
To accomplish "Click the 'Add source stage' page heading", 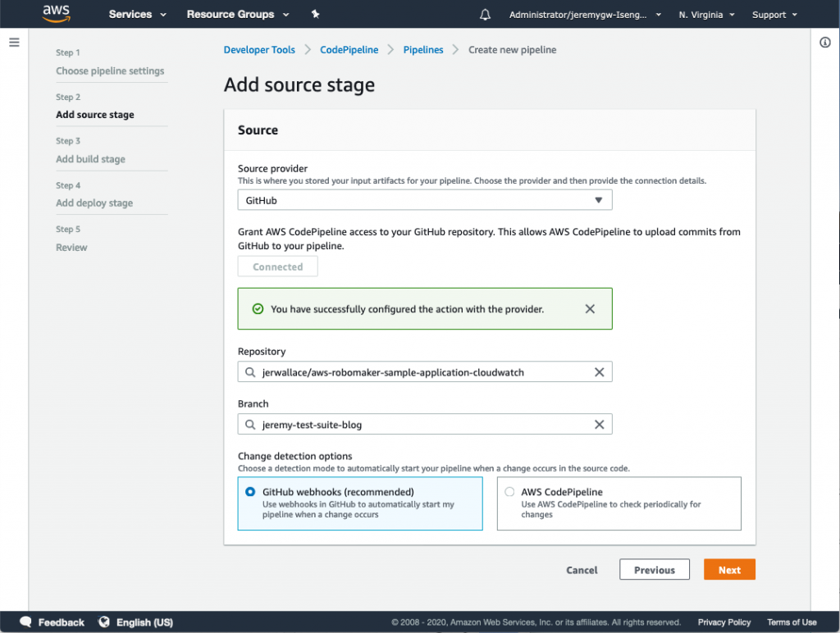I will (299, 84).
